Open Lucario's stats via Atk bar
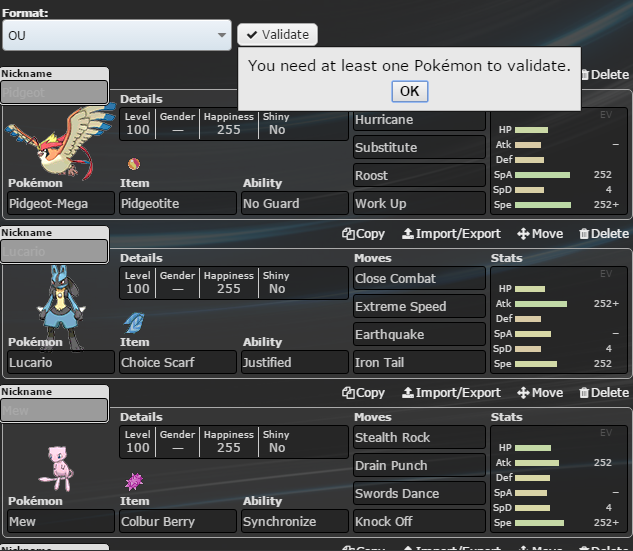This screenshot has width=633, height=551. [x=541, y=304]
